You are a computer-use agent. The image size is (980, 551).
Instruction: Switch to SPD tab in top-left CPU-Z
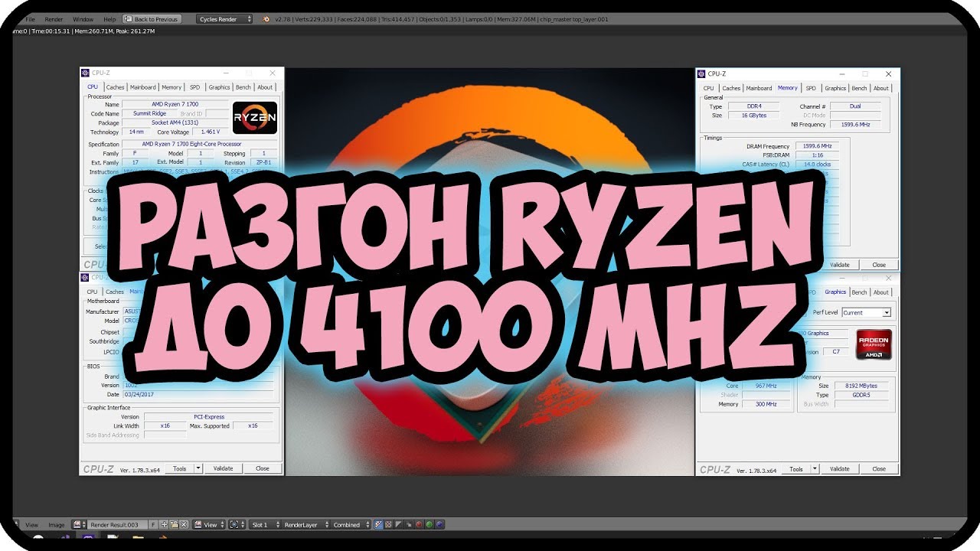[x=194, y=87]
